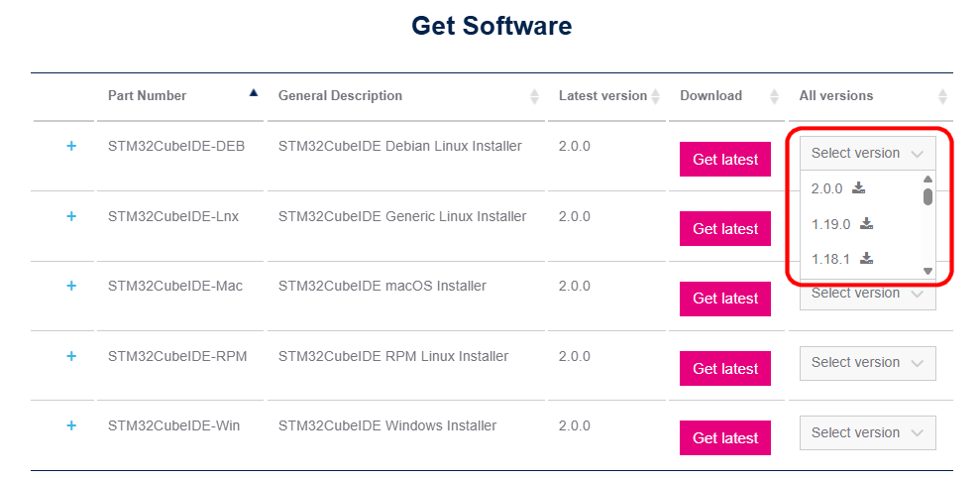Collapse the open Debian Select version dropdown
980x481 pixels.
point(867,153)
